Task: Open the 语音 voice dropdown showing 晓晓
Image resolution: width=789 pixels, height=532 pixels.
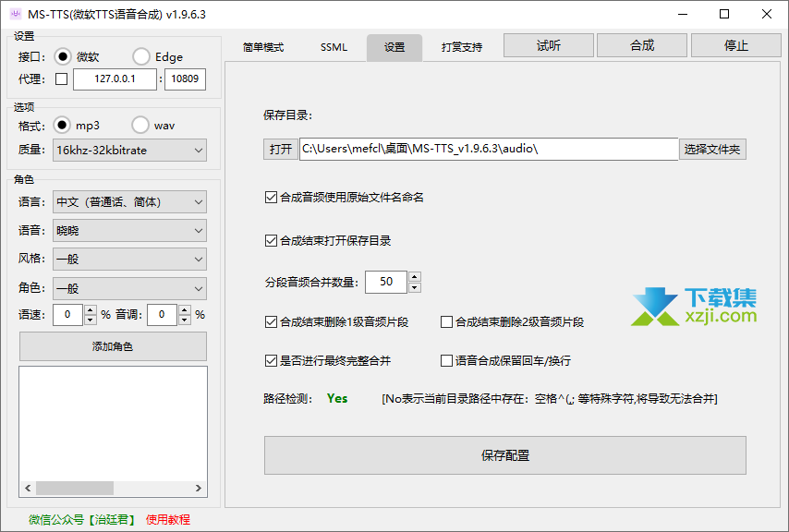Action: [x=130, y=231]
